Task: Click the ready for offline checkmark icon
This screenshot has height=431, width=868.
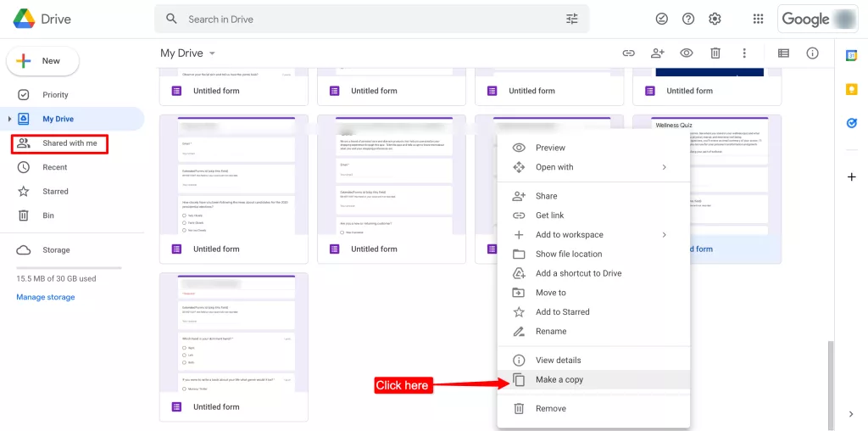Action: pyautogui.click(x=661, y=19)
